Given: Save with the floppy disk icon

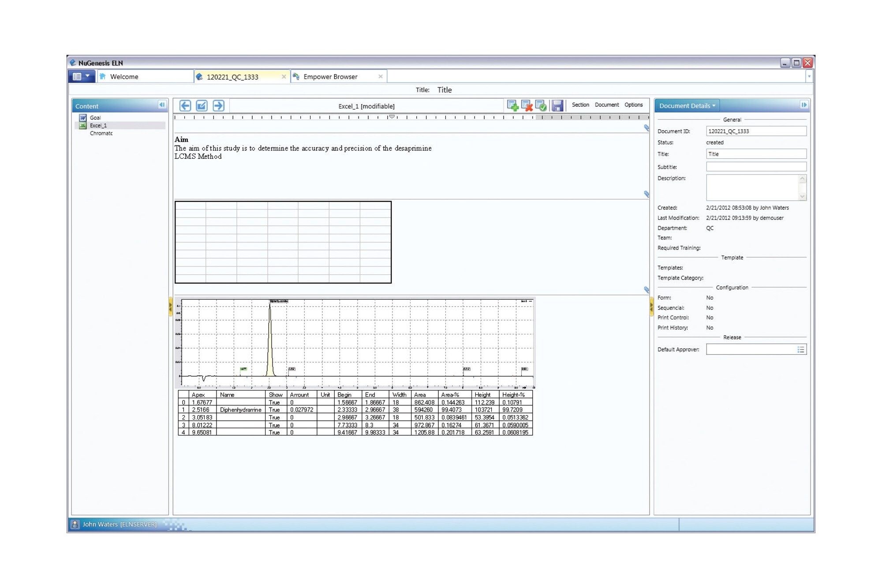Looking at the screenshot, I should coord(557,105).
